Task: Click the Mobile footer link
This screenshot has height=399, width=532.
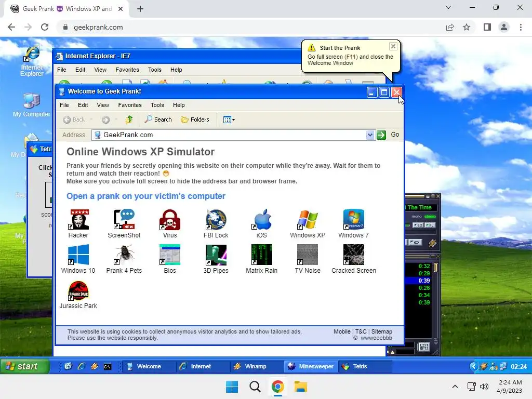Action: (342, 331)
